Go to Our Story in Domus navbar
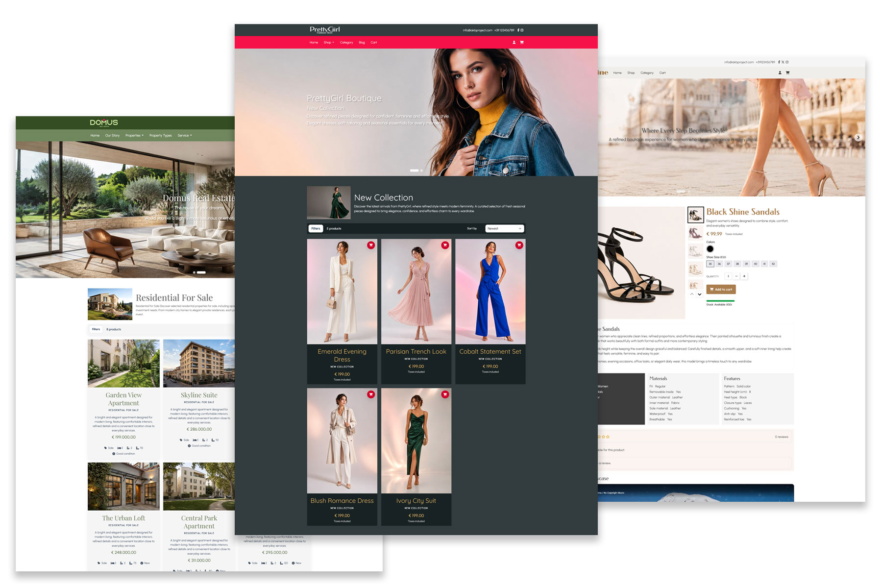This screenshot has height=588, width=882. (112, 135)
